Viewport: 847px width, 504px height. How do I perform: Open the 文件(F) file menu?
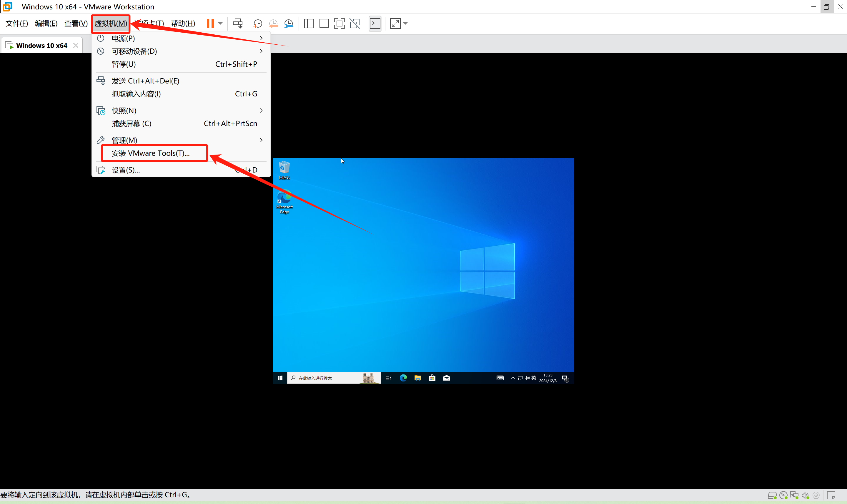click(x=17, y=24)
